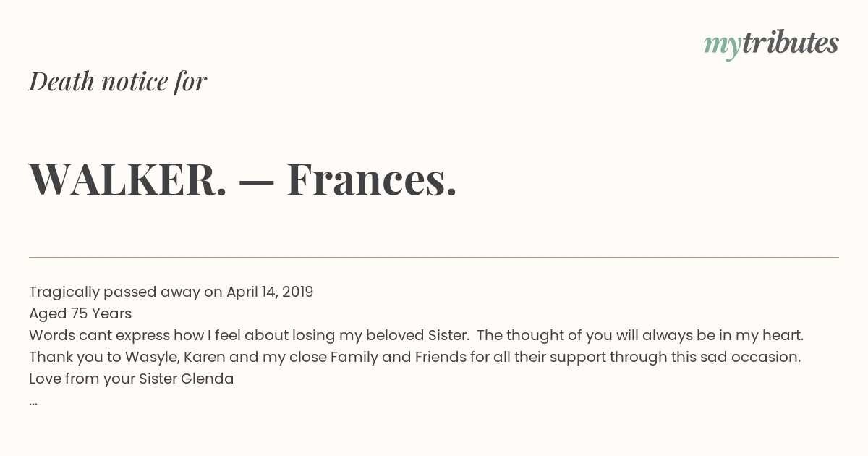This screenshot has width=868, height=456.
Task: Click the trailing ellipsis under the notice
Action: [33, 402]
